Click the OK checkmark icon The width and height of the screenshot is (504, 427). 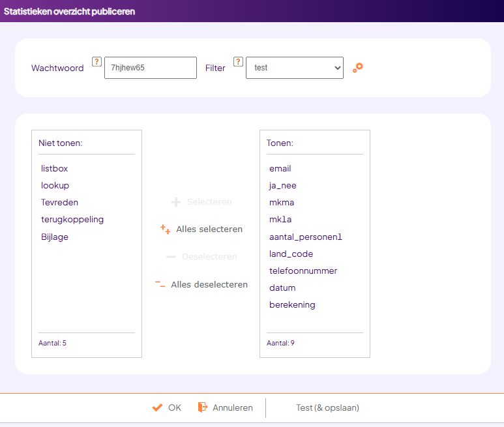point(157,407)
